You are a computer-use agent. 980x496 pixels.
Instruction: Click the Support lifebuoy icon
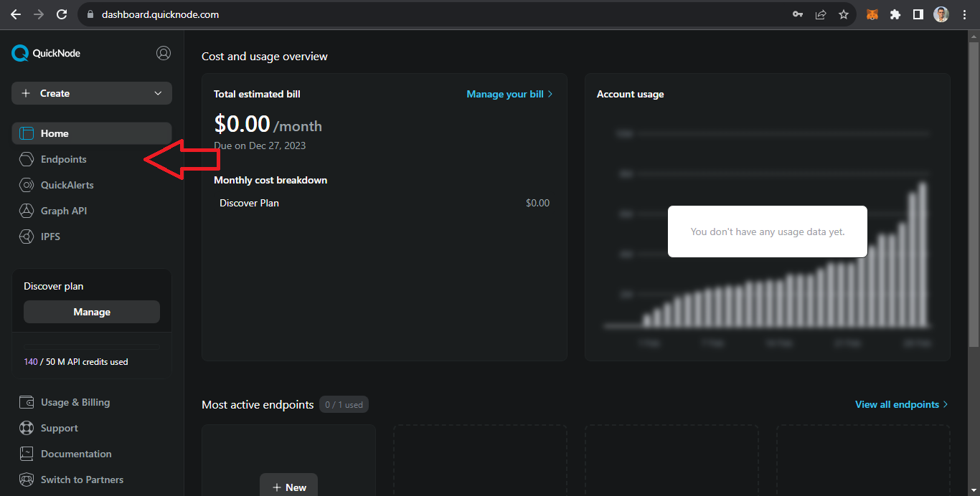click(x=27, y=428)
